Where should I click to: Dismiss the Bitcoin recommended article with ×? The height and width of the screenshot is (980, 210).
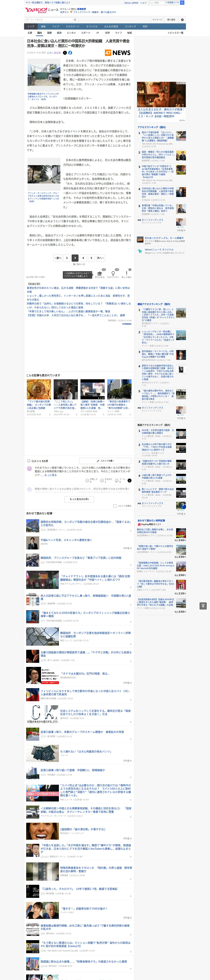coord(50,415)
